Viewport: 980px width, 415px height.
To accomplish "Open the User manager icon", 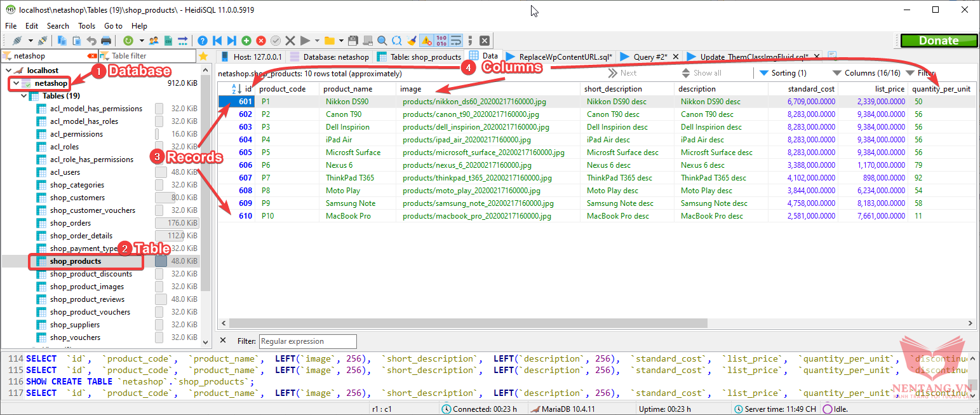I will [x=154, y=41].
